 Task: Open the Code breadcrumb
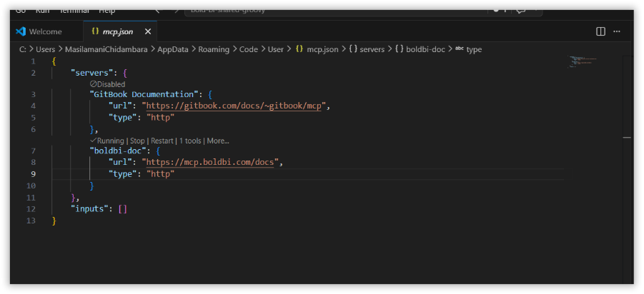(249, 49)
